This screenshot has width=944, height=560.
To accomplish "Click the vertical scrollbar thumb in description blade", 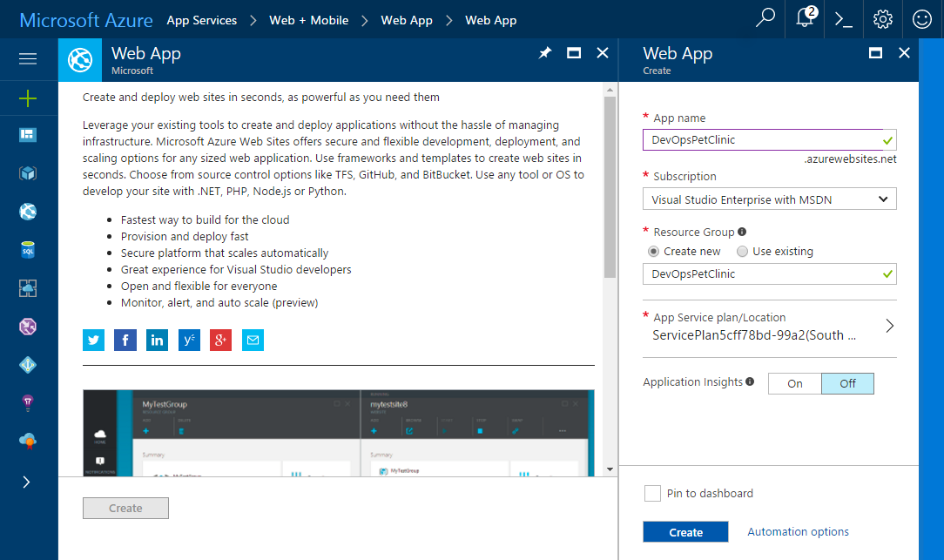I will 610,187.
